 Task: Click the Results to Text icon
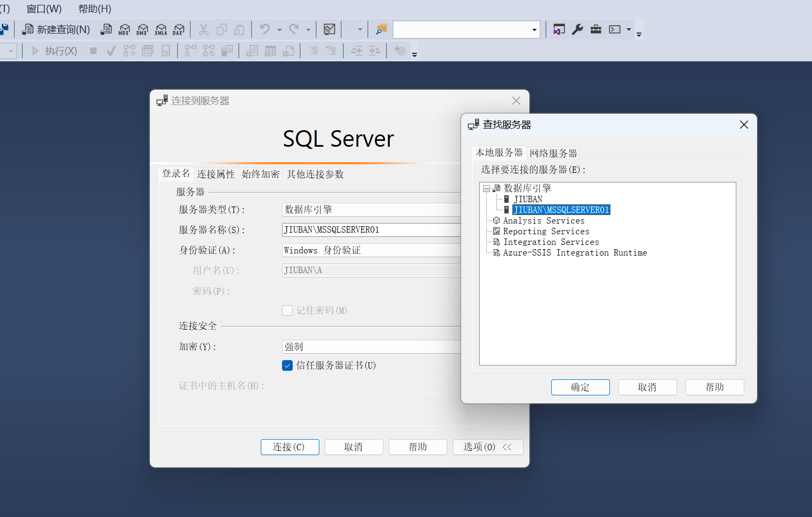pyautogui.click(x=252, y=51)
